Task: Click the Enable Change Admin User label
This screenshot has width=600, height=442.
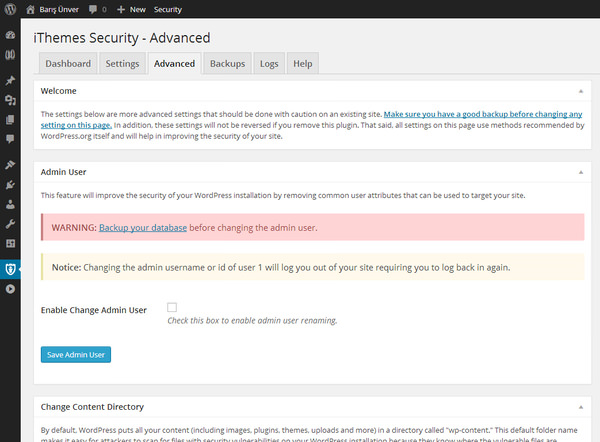Action: click(x=94, y=310)
